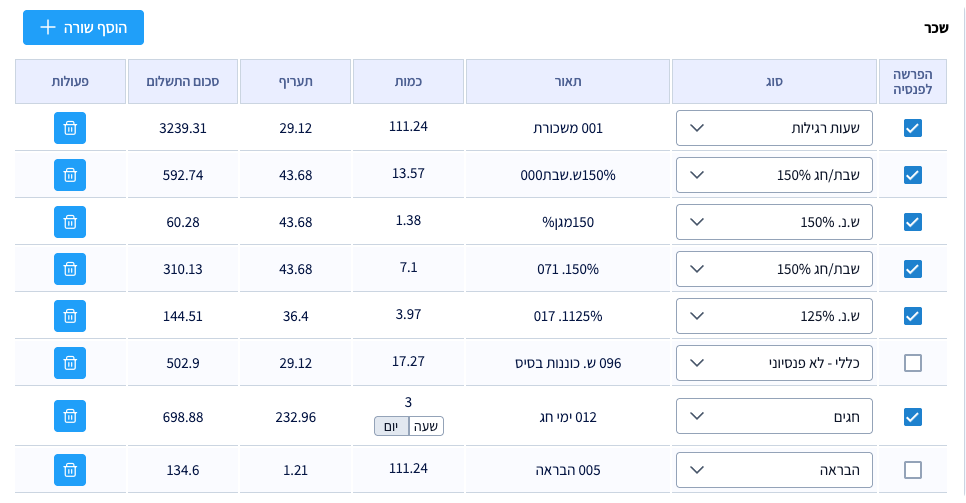Viewport: 966px width, 503px height.
Task: Delete the 005 הבראה row
Action: (70, 470)
